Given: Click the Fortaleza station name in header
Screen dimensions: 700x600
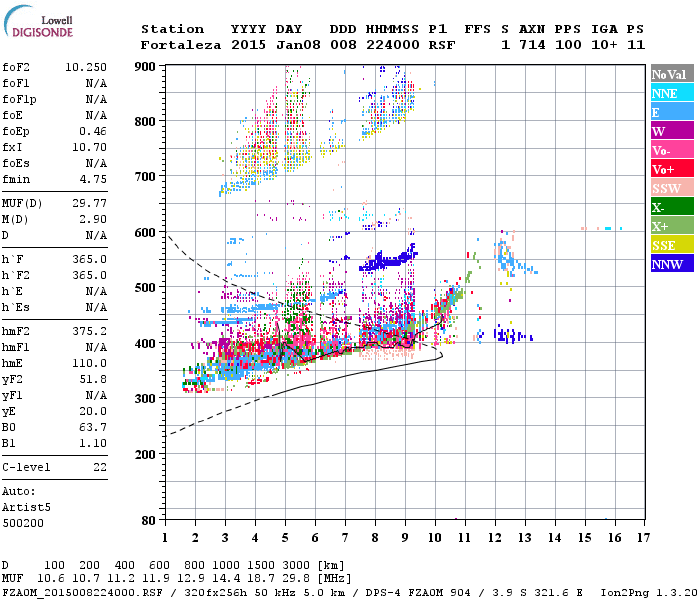Looking at the screenshot, I should pos(181,45).
